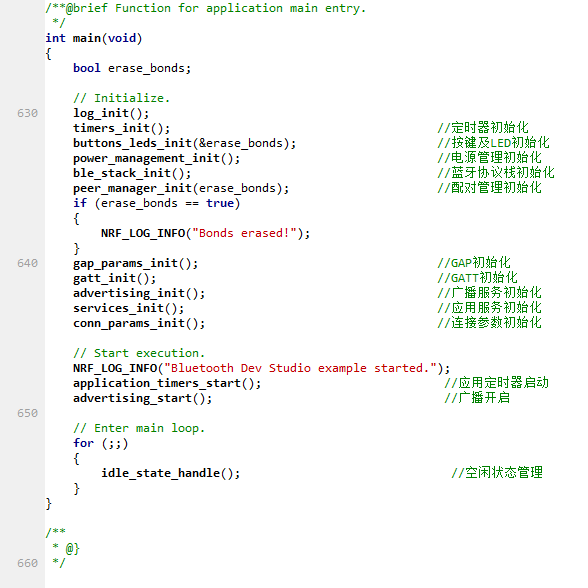Click the 'for (;;)' loop statement
Image resolution: width=588 pixels, height=588 pixels.
[x=100, y=443]
